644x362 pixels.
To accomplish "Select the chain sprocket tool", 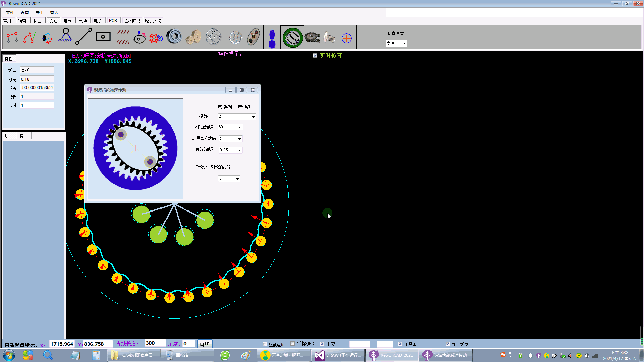I will point(312,37).
